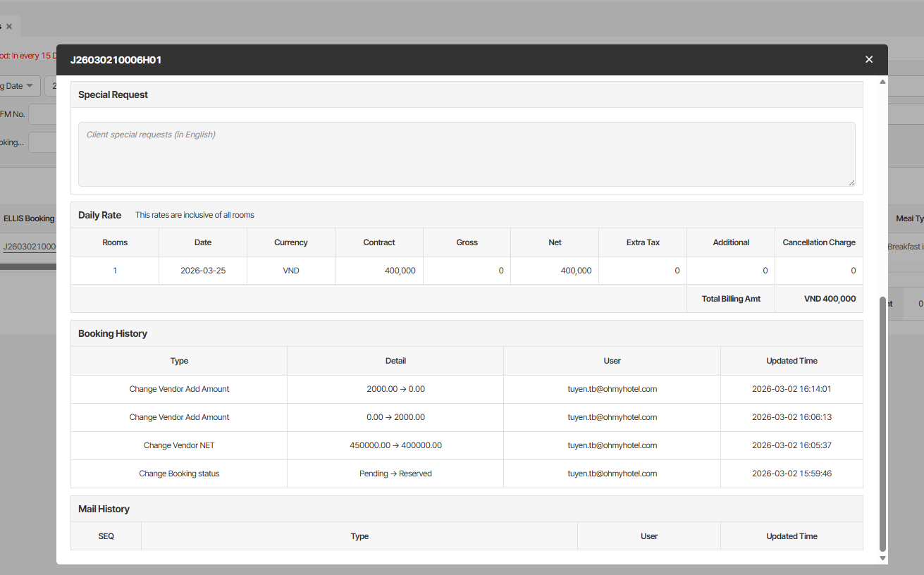The width and height of the screenshot is (924, 575).
Task: Focus the Client special requests text area
Action: click(467, 154)
